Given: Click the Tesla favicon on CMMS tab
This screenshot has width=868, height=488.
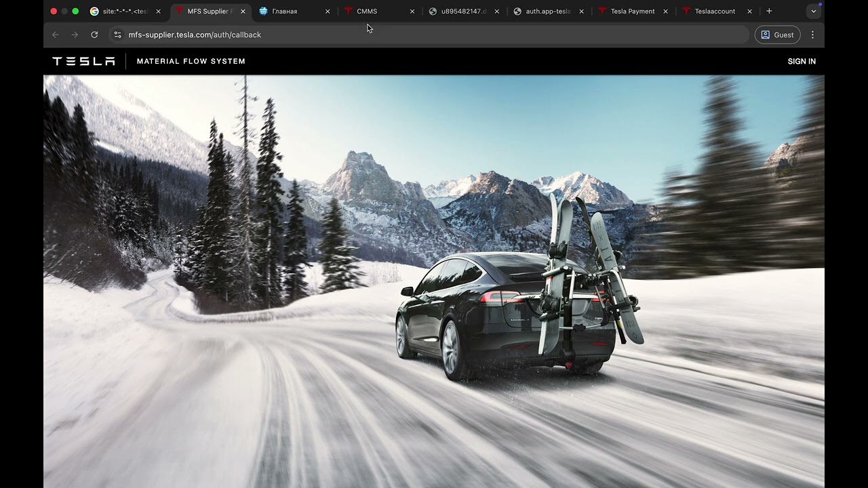Looking at the screenshot, I should (349, 12).
